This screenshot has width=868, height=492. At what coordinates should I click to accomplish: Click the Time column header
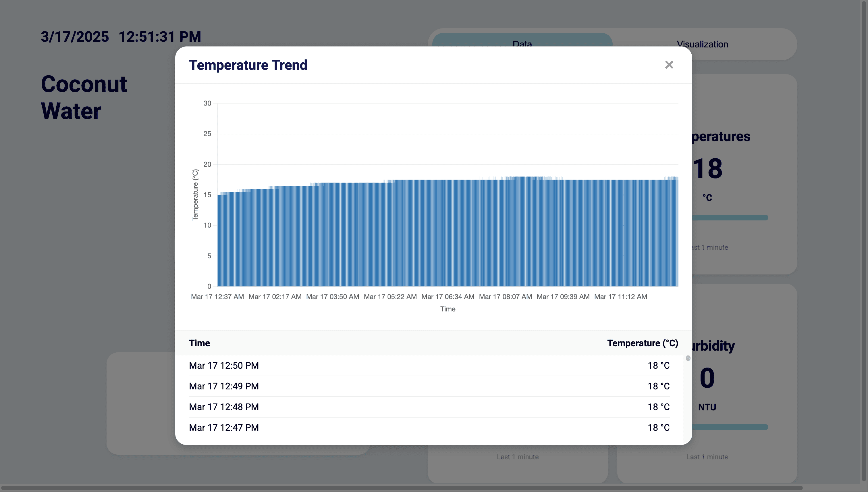(x=199, y=343)
